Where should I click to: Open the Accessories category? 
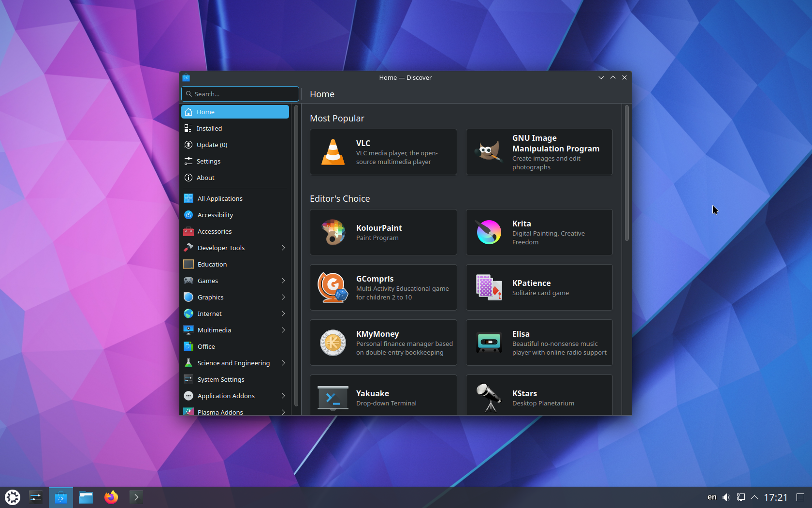coord(235,231)
